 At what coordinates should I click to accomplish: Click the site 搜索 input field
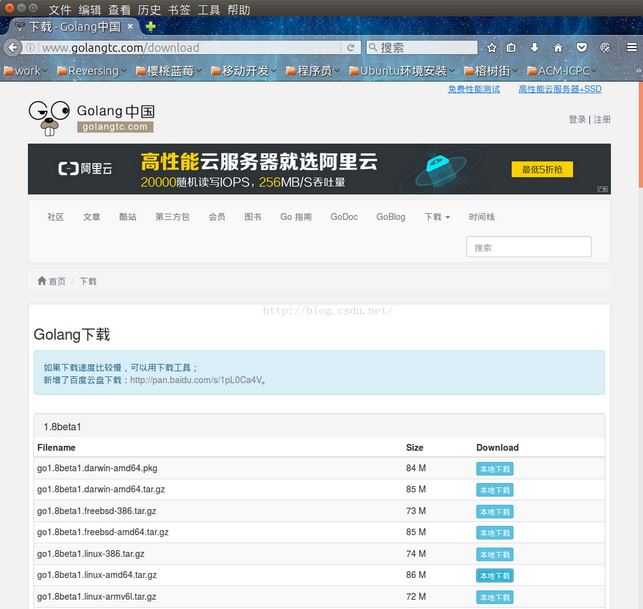(529, 247)
